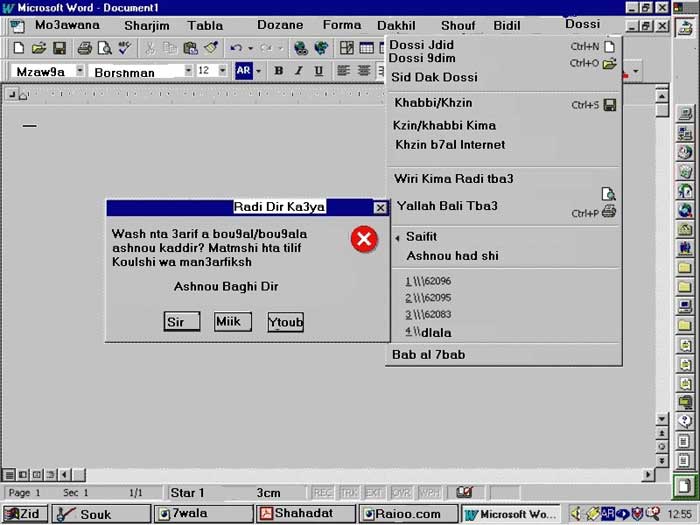This screenshot has width=700, height=525.
Task: Open recent file 4 \\dlala
Action: pyautogui.click(x=429, y=333)
